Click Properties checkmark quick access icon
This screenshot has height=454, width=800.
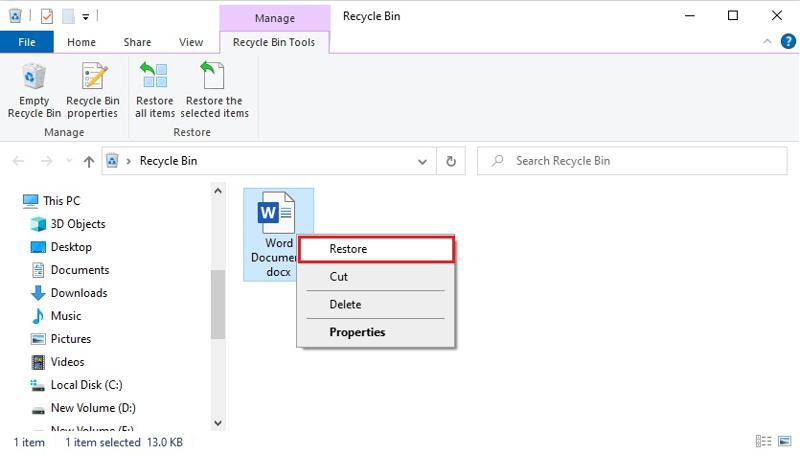click(46, 16)
